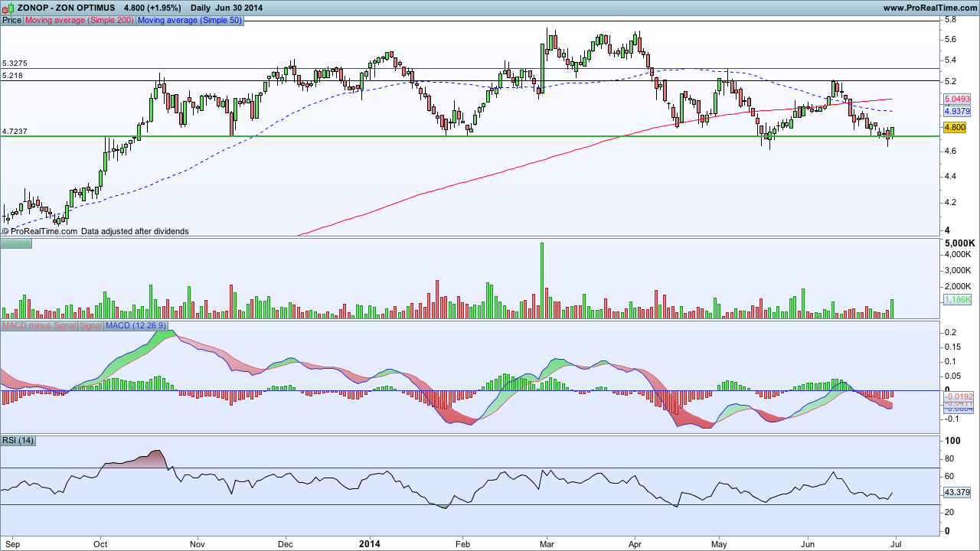Viewport: 980px width, 551px height.
Task: Click 4.6 on the price axis
Action: point(950,151)
